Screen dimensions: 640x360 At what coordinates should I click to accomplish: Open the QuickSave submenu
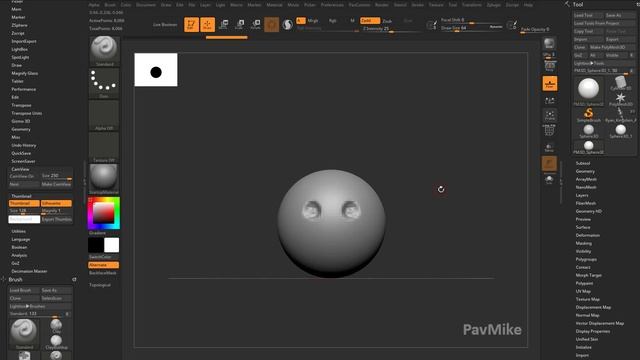(x=21, y=153)
